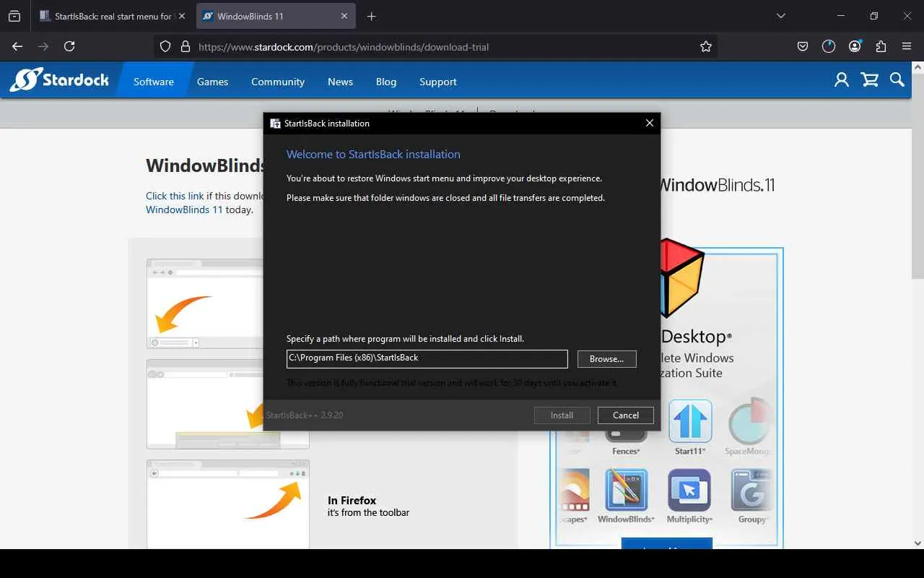Open the Save to Pocket icon

(803, 46)
